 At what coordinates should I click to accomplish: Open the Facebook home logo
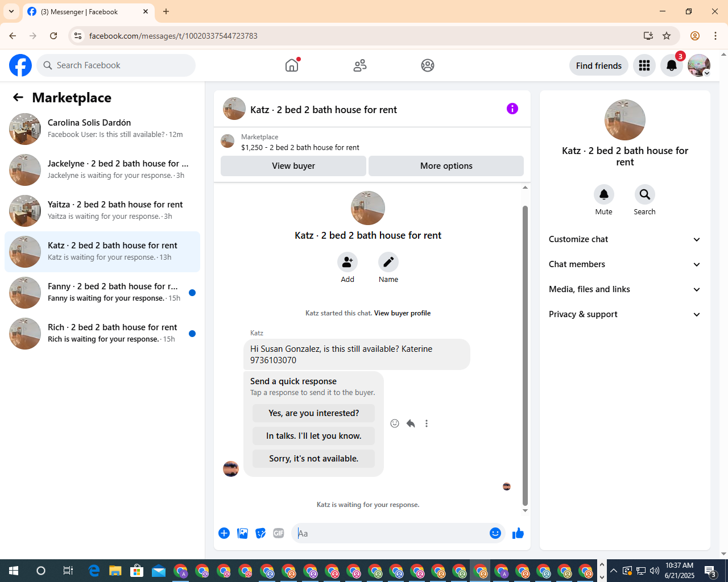pyautogui.click(x=20, y=65)
